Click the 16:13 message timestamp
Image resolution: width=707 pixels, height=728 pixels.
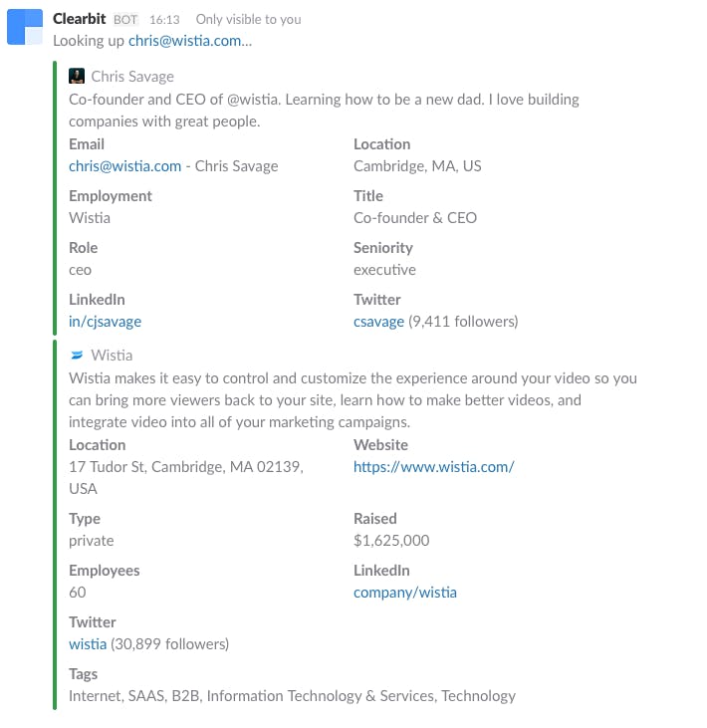164,20
